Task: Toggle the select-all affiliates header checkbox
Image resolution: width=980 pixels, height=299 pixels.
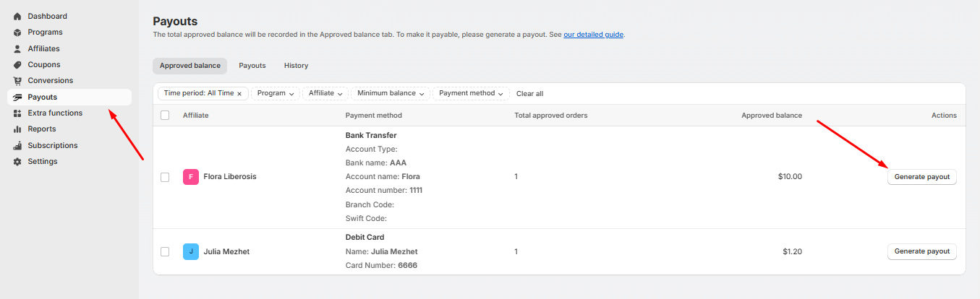Action: [165, 116]
